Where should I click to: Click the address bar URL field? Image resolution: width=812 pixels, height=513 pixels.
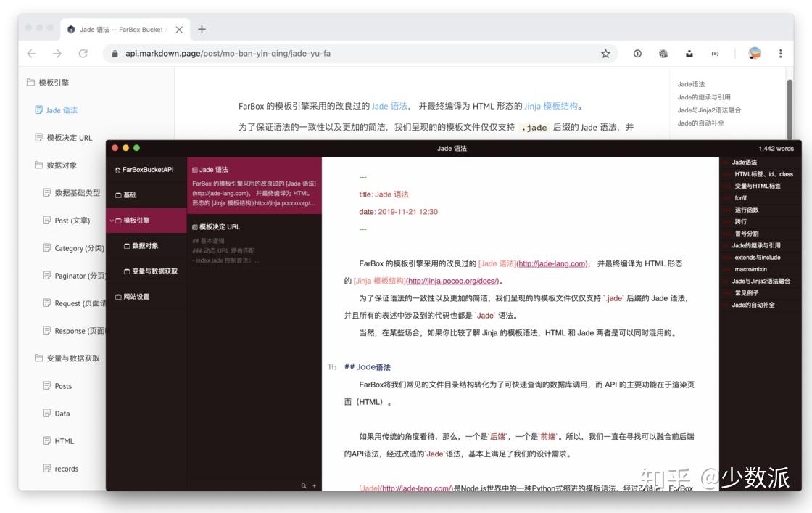coord(360,54)
